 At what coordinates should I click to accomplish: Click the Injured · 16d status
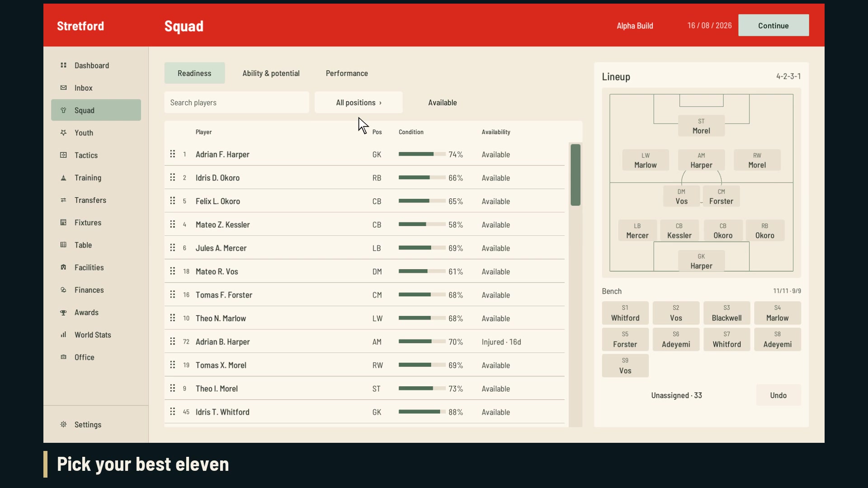[x=501, y=342]
